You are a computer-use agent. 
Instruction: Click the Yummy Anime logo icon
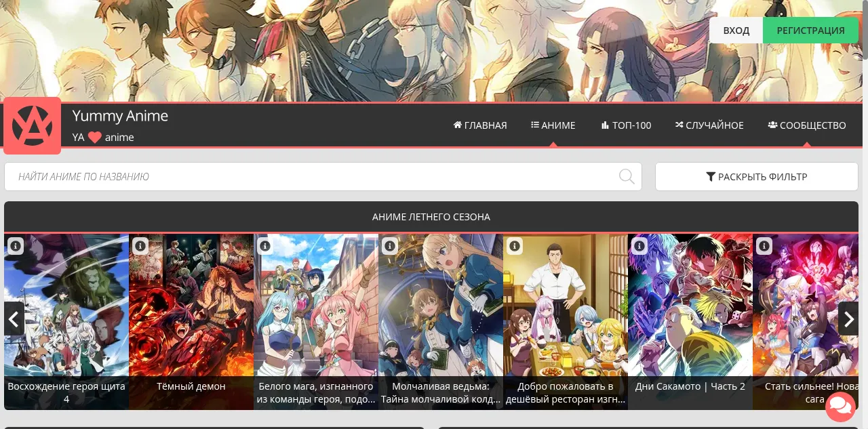click(x=33, y=125)
